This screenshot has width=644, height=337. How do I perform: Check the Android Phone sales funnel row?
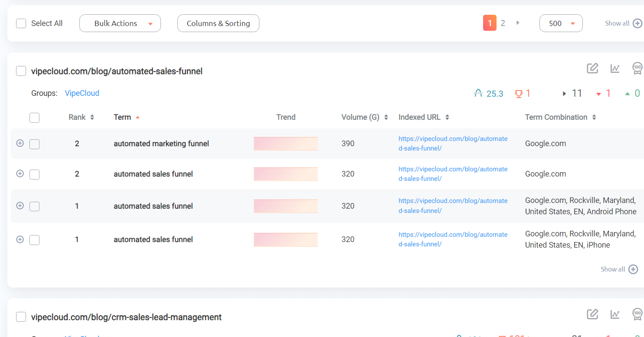point(35,206)
